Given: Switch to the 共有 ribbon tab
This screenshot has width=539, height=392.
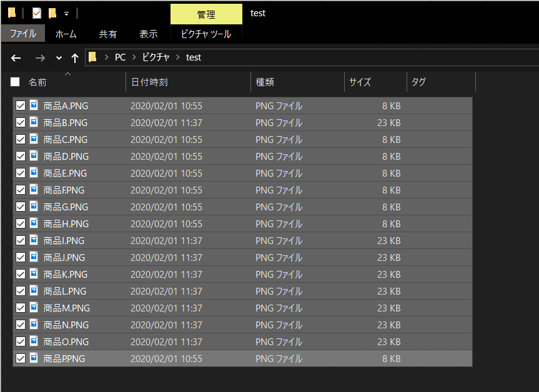Looking at the screenshot, I should tap(108, 34).
